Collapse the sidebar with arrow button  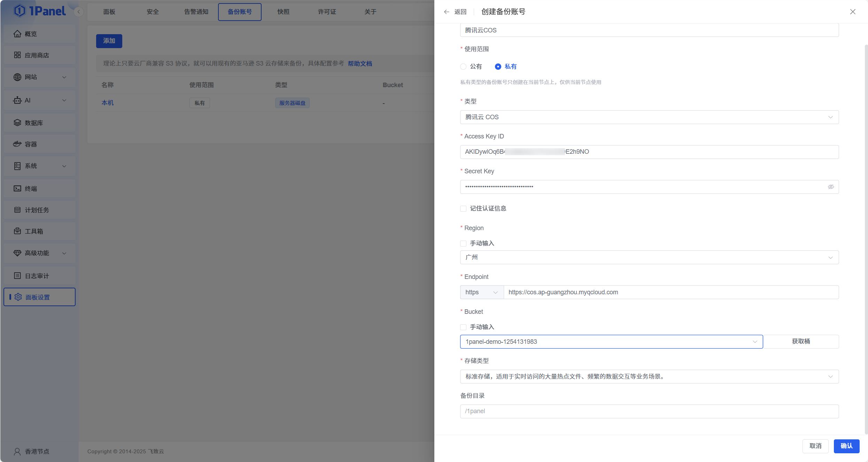(79, 12)
